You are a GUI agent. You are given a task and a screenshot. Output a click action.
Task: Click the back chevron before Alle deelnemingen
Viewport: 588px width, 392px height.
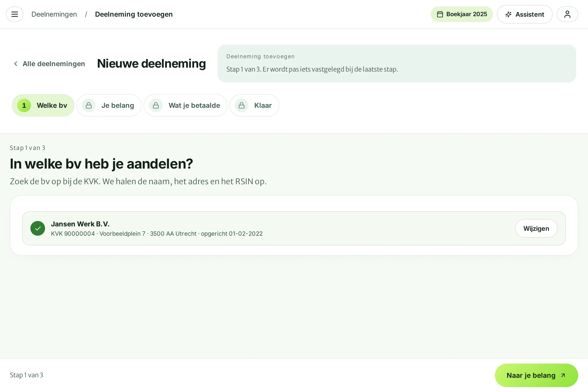point(16,64)
